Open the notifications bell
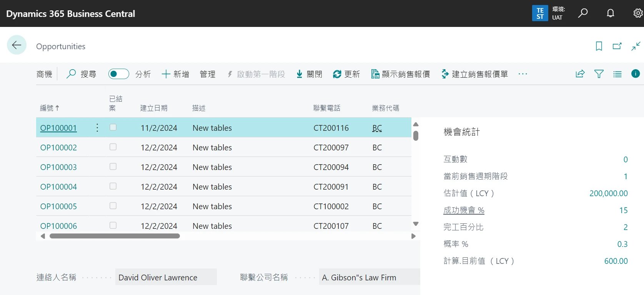Screen dimensions: 644x295 click(x=610, y=13)
